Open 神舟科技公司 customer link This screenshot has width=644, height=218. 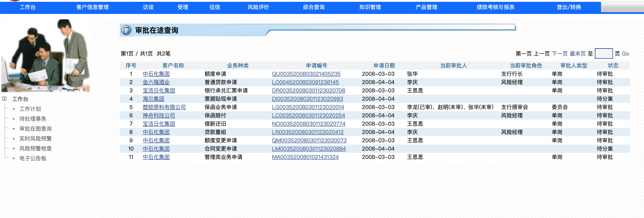pyautogui.click(x=159, y=116)
